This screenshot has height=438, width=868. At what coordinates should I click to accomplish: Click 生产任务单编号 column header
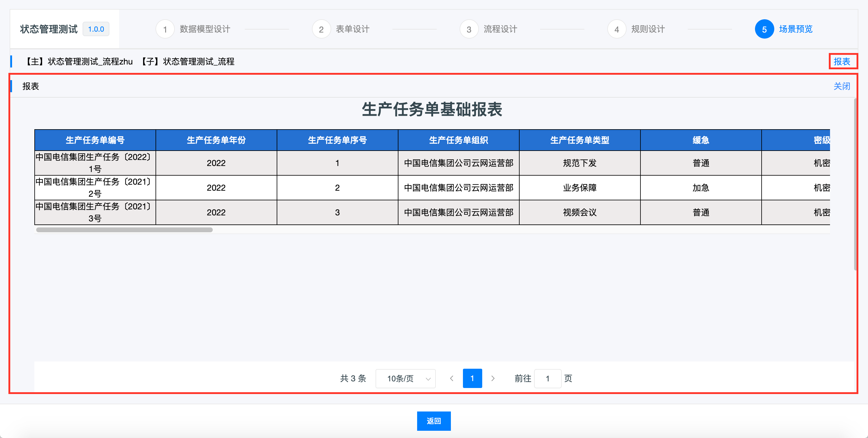point(95,140)
